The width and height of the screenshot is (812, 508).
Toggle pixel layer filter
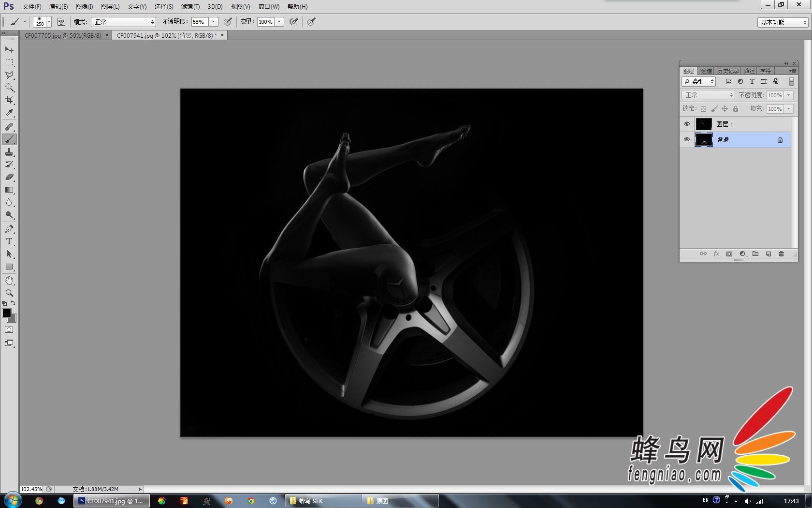pyautogui.click(x=729, y=82)
